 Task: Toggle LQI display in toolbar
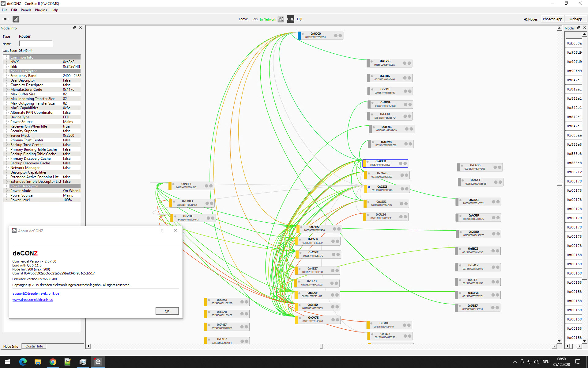click(300, 19)
